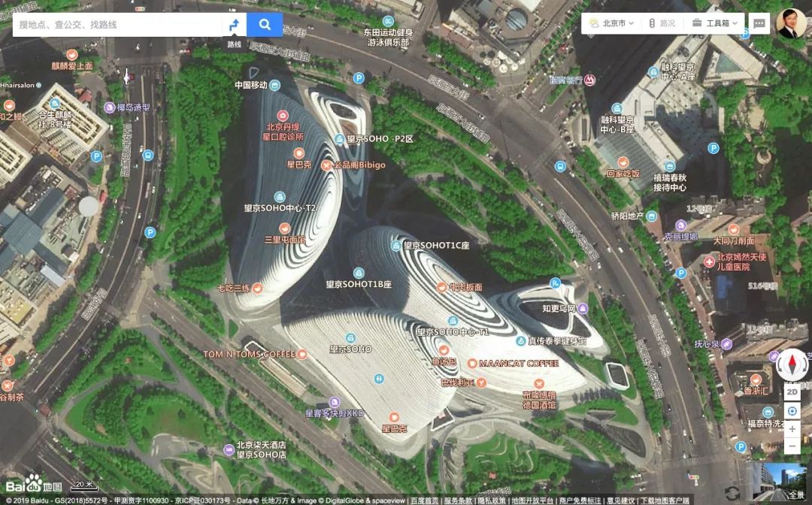Viewport: 812px width, 505px height.
Task: Open the 百度首页 footer link
Action: click(x=424, y=500)
